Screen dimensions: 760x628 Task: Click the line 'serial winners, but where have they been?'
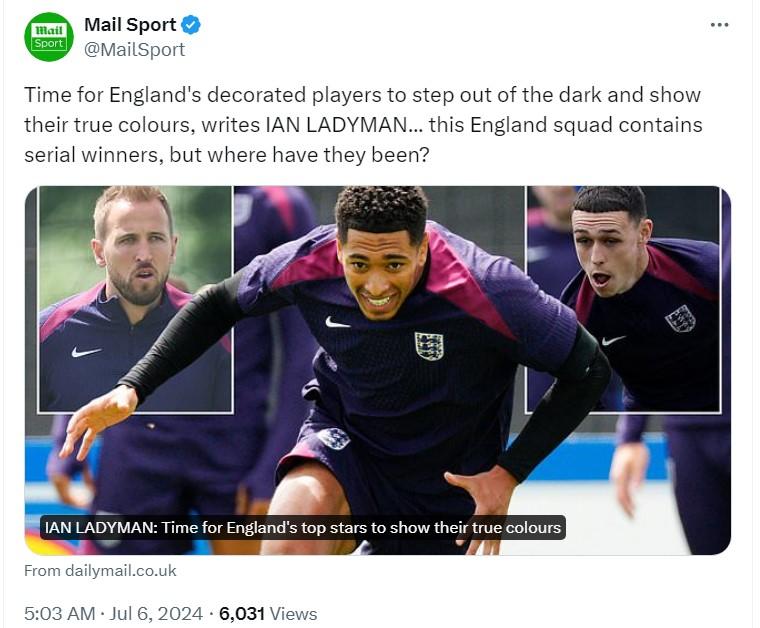point(227,155)
